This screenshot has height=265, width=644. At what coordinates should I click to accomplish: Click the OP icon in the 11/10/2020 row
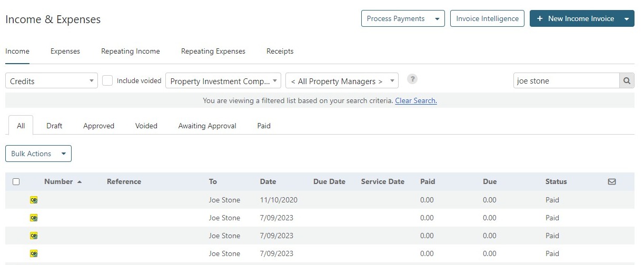coord(34,200)
